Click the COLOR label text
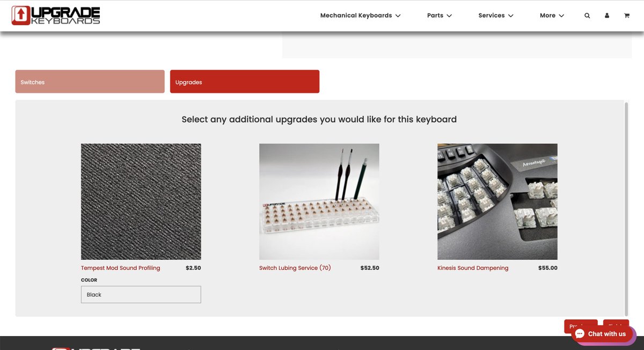The height and width of the screenshot is (350, 644). coord(89,280)
